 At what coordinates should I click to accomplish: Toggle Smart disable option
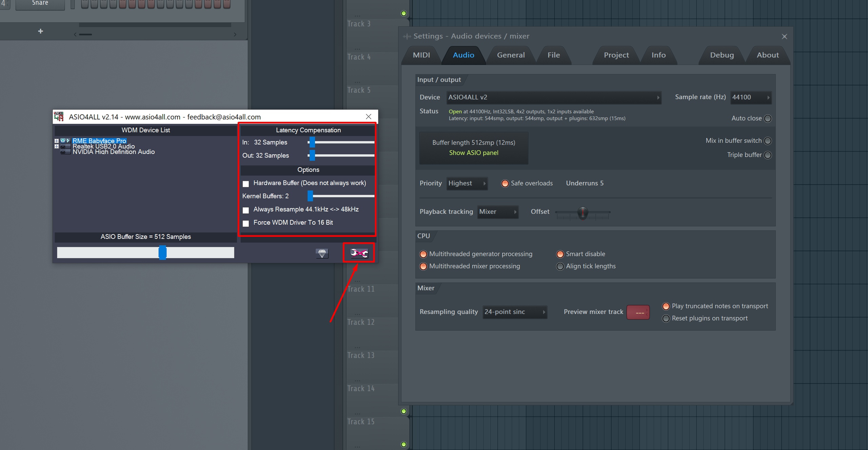coord(560,254)
